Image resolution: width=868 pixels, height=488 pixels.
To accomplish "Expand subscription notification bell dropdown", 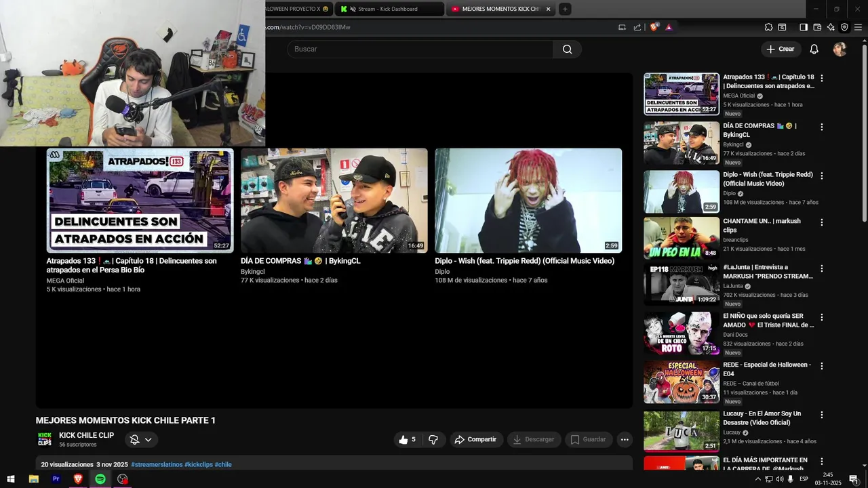I will pyautogui.click(x=141, y=440).
